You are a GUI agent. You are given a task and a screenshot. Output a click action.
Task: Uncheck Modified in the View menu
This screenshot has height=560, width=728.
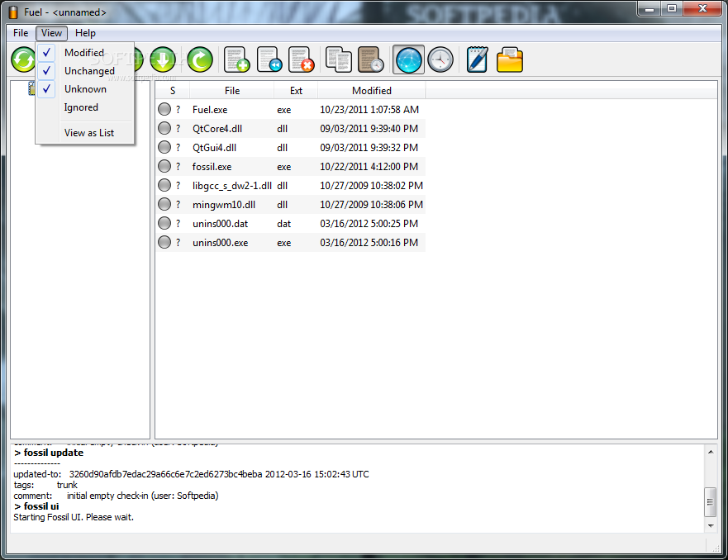(85, 52)
